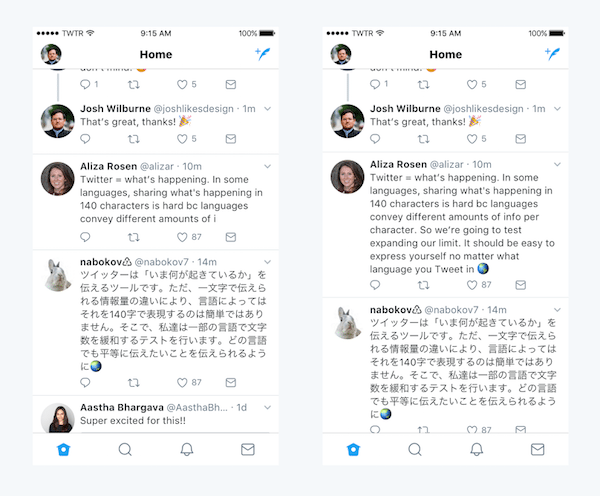Share Aliza Rosen's expanded tweet via message icon
This screenshot has width=600, height=496.
coord(520,285)
